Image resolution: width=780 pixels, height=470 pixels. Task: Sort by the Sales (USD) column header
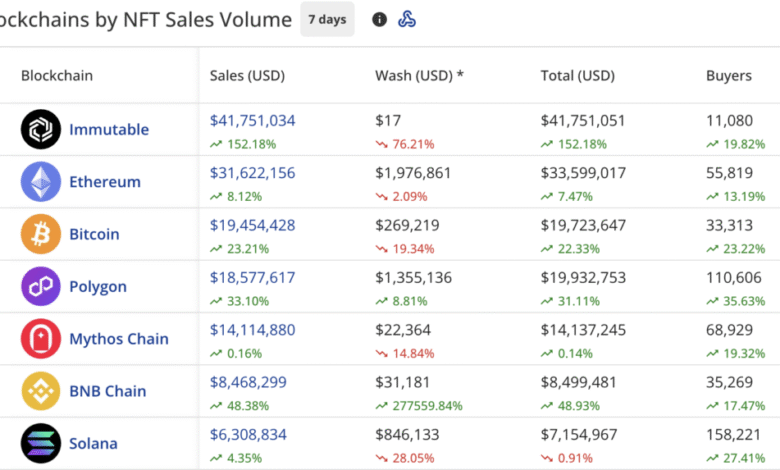tap(247, 76)
